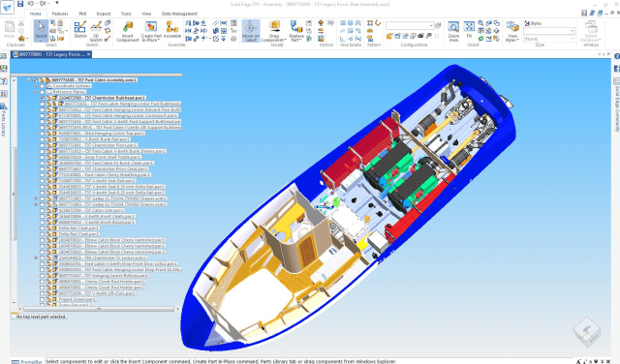
Task: Open the Solid Edge application button
Action: click(x=7, y=7)
